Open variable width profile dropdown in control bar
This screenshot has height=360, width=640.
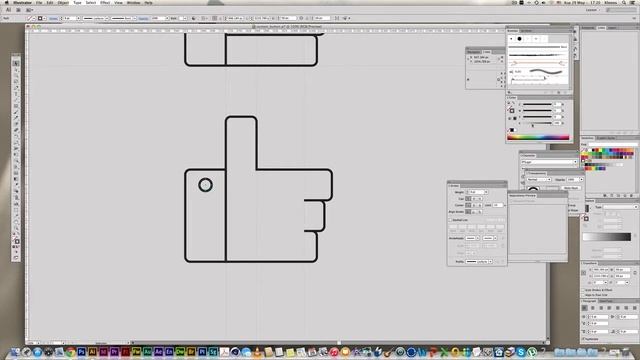click(x=96, y=18)
